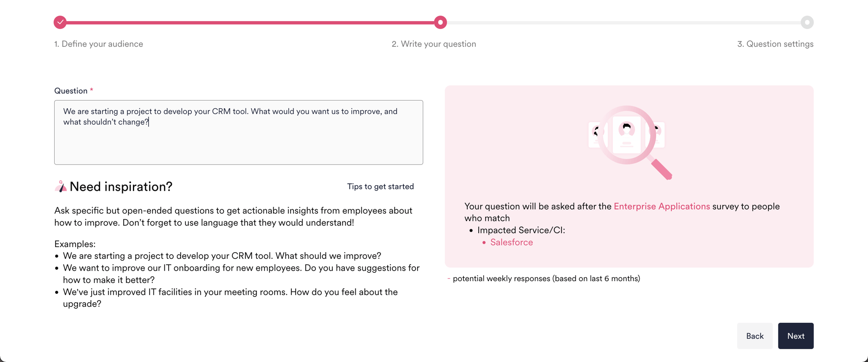The width and height of the screenshot is (868, 362).
Task: Click the Salesforce service link
Action: [511, 242]
